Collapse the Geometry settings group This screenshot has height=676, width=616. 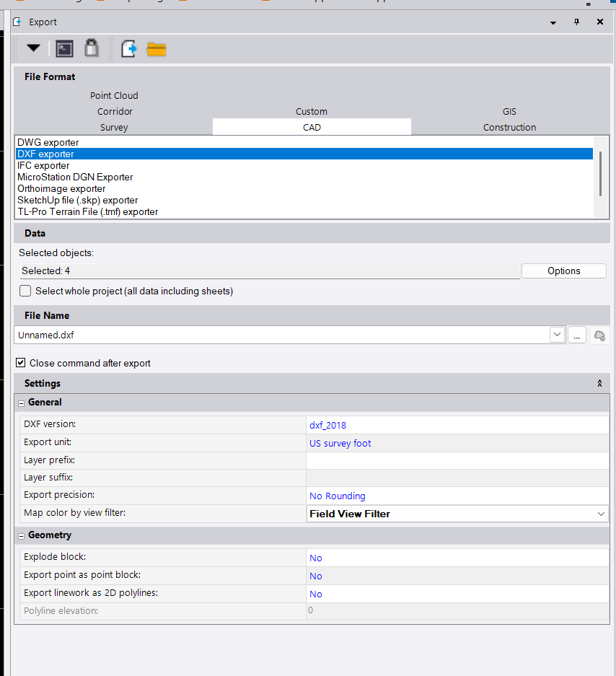(x=21, y=535)
